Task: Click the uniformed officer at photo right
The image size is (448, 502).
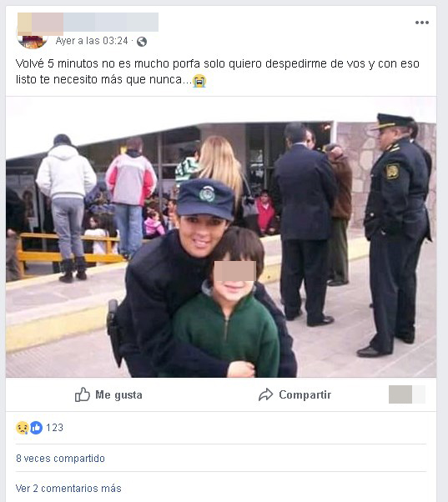Action: click(396, 235)
